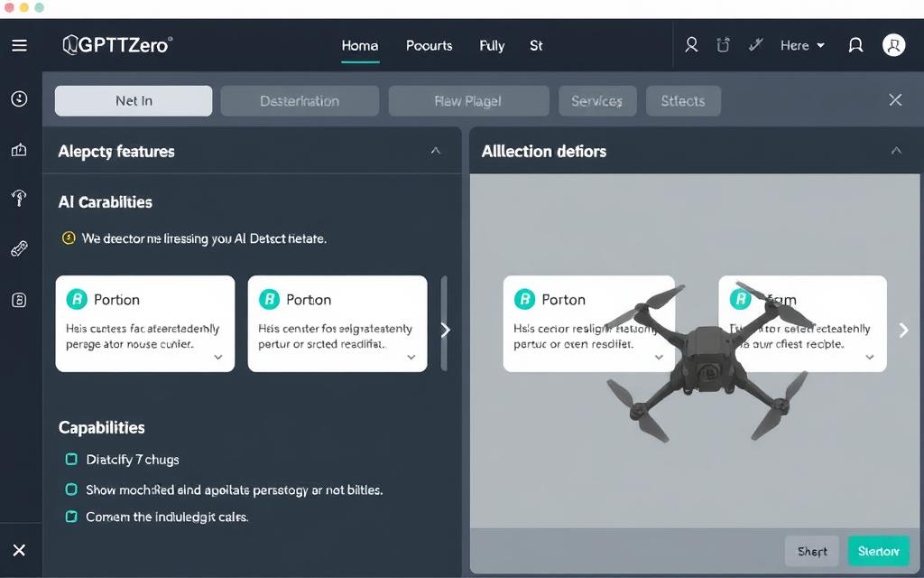This screenshot has width=924, height=578.
Task: Click the notification bell icon
Action: pos(855,44)
